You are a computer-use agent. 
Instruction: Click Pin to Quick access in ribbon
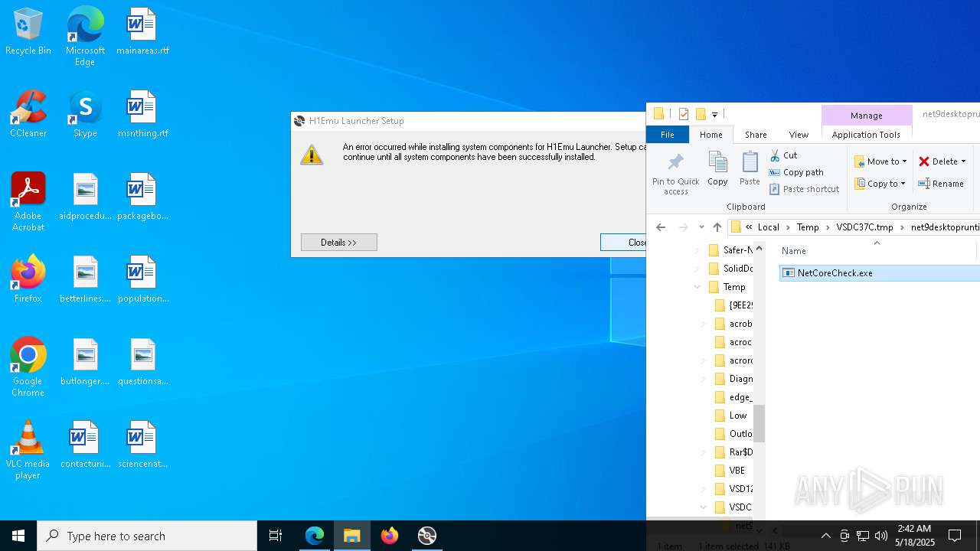click(x=675, y=173)
